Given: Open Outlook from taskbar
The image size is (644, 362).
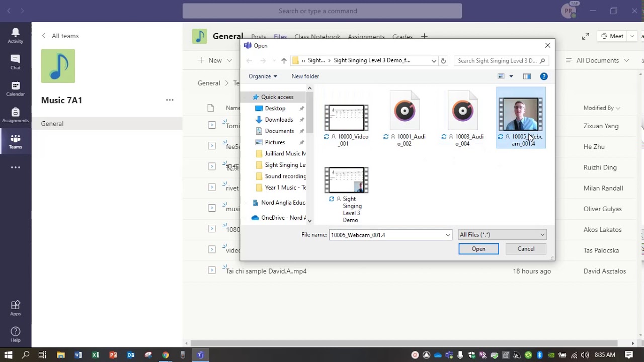Looking at the screenshot, I should pyautogui.click(x=131, y=355).
